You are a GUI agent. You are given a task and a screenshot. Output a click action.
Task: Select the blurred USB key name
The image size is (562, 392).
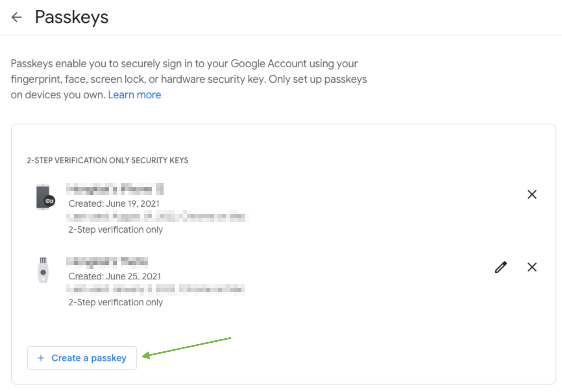pos(107,262)
